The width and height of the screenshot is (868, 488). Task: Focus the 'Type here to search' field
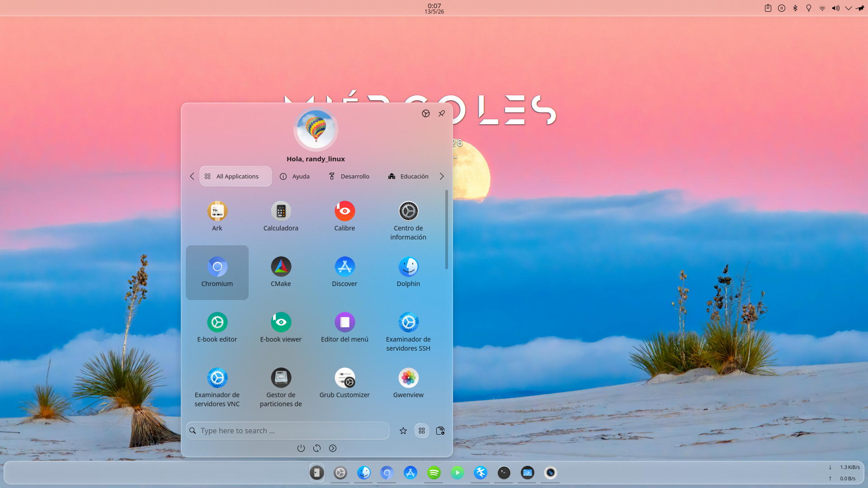tap(288, 431)
